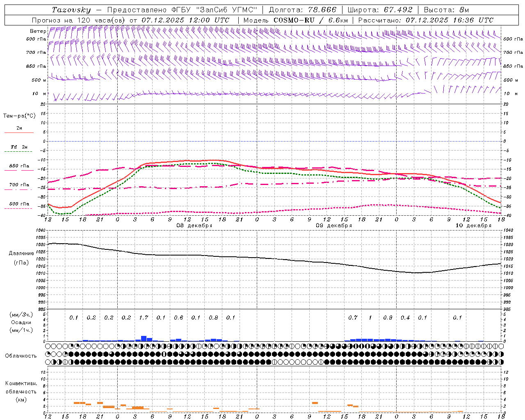Click the (мм/3ч.) unit label
525x420 pixels.
point(21,315)
